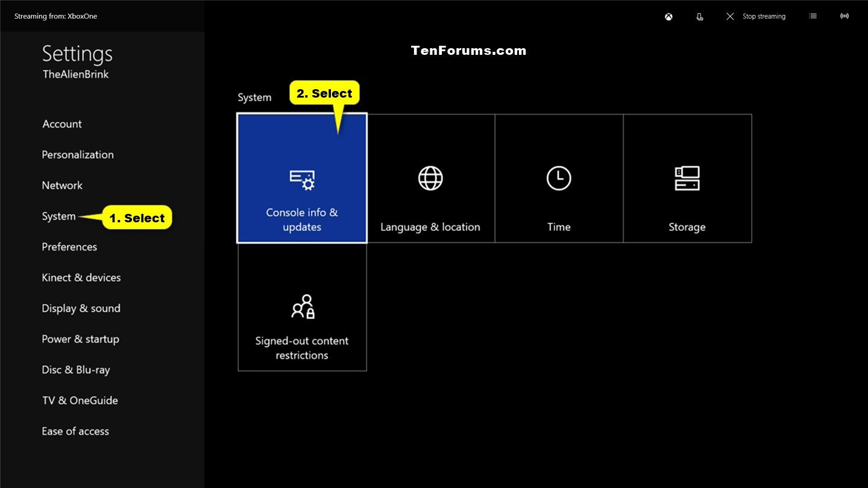868x488 pixels.
Task: Open Language & location tile
Action: click(430, 178)
